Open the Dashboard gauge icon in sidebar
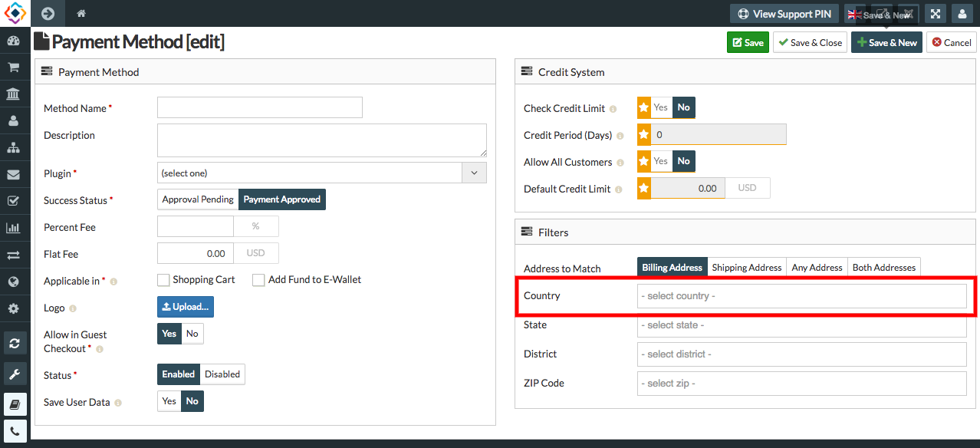 point(13,41)
